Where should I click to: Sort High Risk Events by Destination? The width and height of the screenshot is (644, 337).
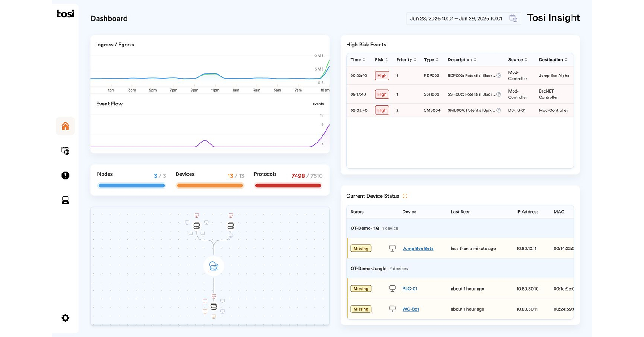(x=553, y=59)
